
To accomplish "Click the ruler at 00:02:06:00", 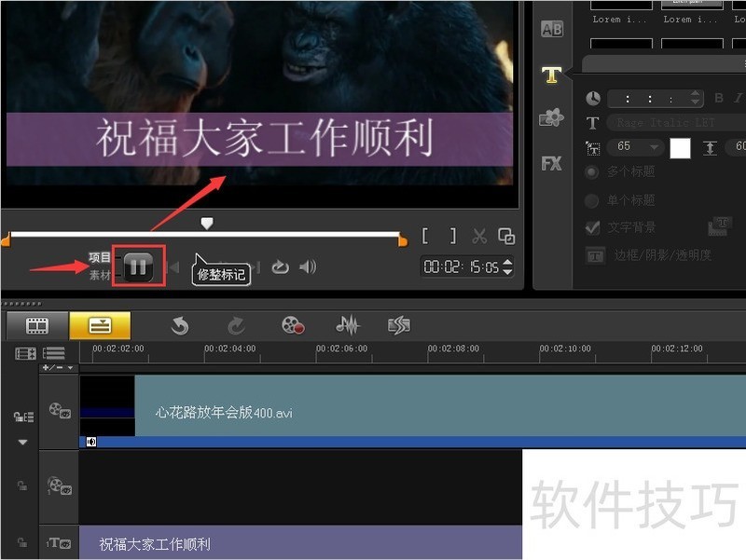I will tap(341, 348).
